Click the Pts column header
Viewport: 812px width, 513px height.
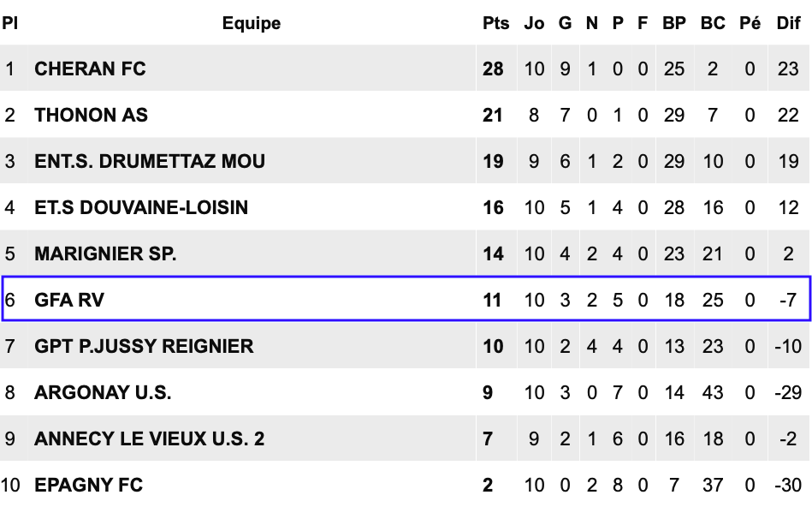coord(495,23)
